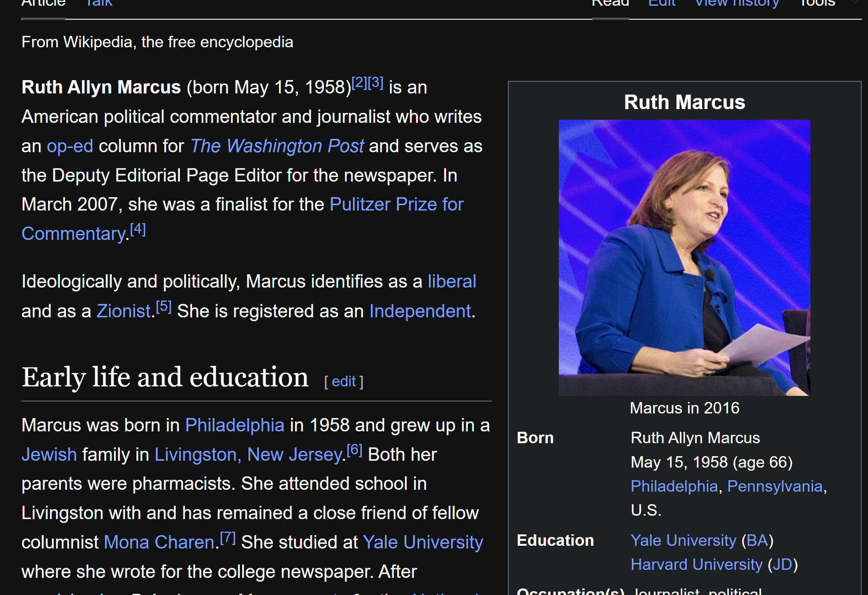This screenshot has height=595, width=868.
Task: Select the Read tab
Action: [x=610, y=4]
